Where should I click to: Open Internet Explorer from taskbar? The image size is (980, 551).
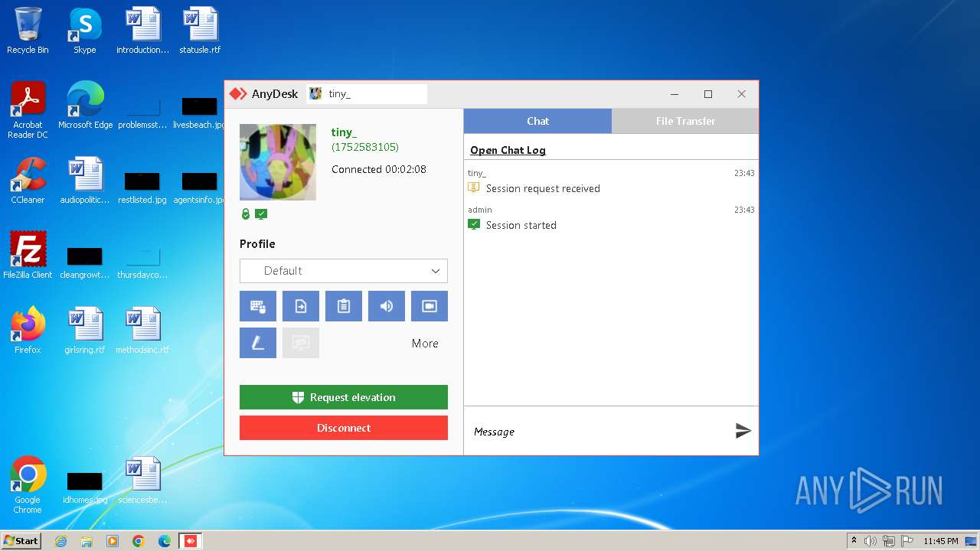pyautogui.click(x=60, y=541)
